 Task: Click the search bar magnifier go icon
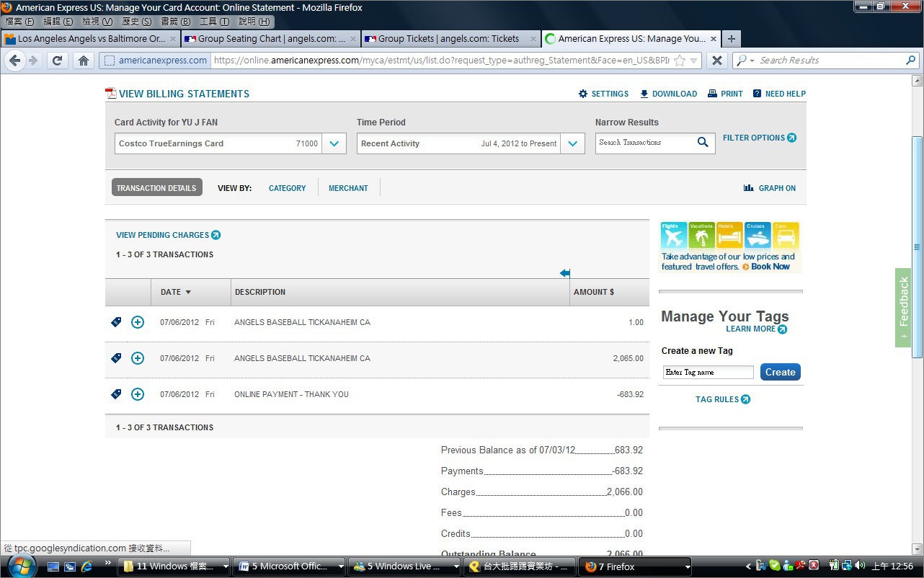coord(910,61)
